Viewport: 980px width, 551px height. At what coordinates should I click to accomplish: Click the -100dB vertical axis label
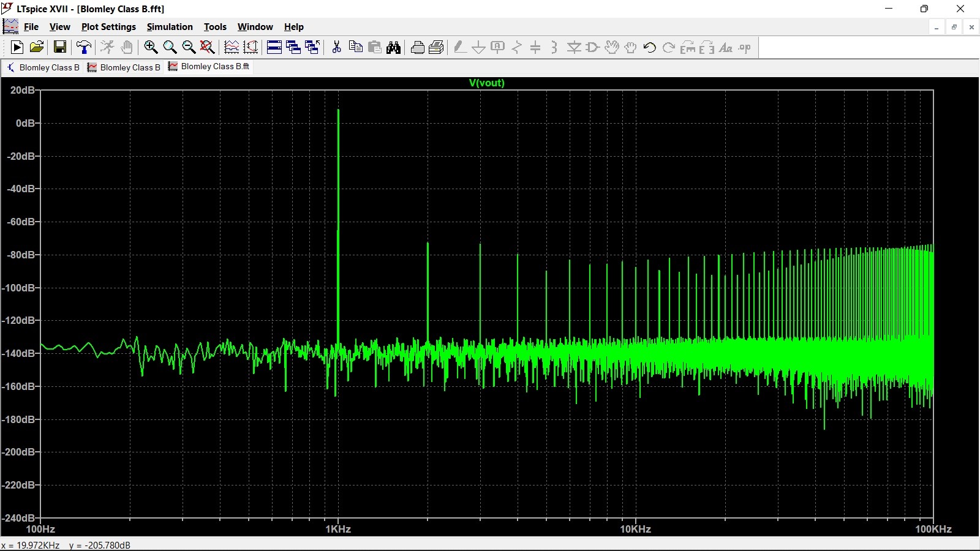(19, 288)
